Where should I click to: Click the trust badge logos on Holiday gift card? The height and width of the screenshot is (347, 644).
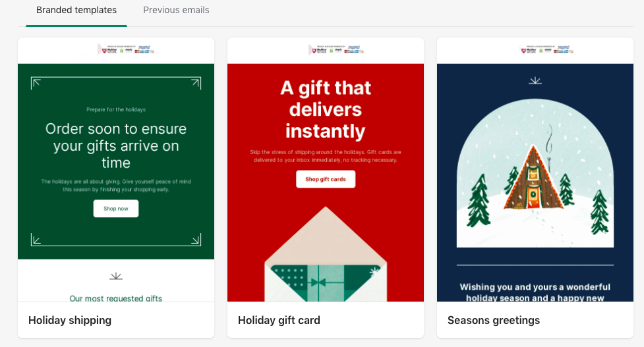(x=336, y=49)
